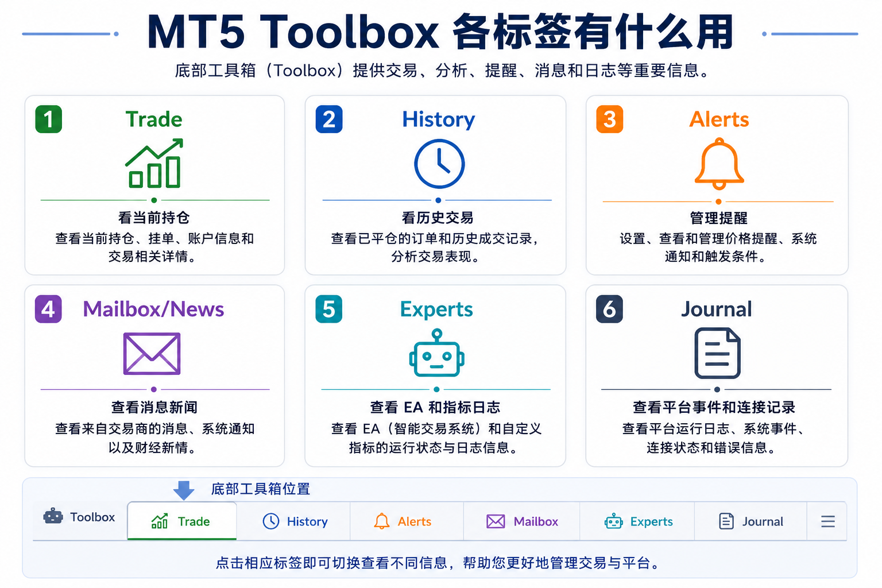Click the small bell icon in the Alerts tab

[382, 521]
